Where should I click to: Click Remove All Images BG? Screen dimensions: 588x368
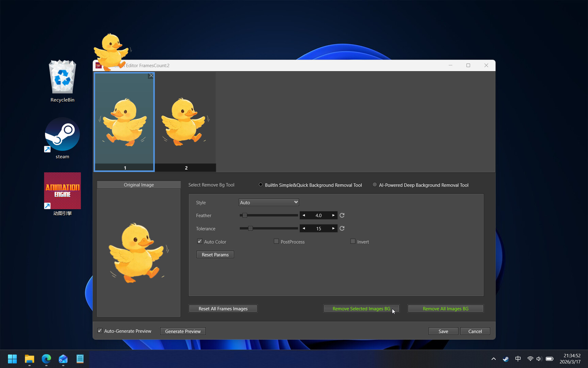445,308
